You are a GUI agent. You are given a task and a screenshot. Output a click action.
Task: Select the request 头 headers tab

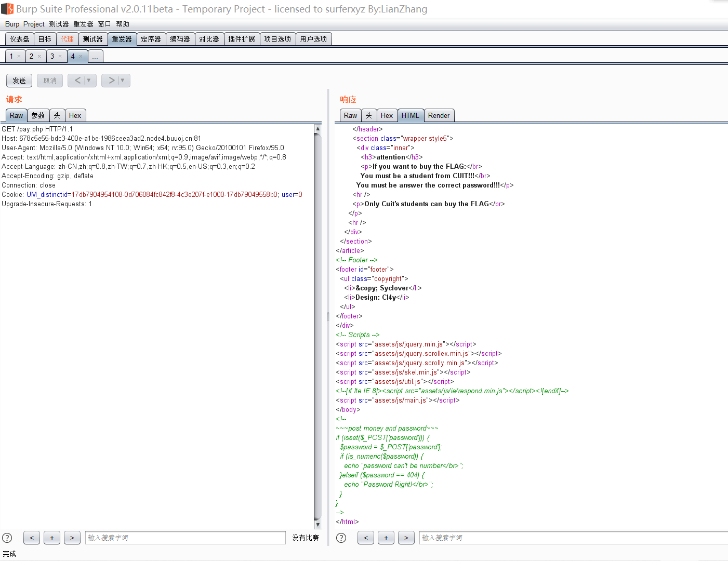(57, 115)
